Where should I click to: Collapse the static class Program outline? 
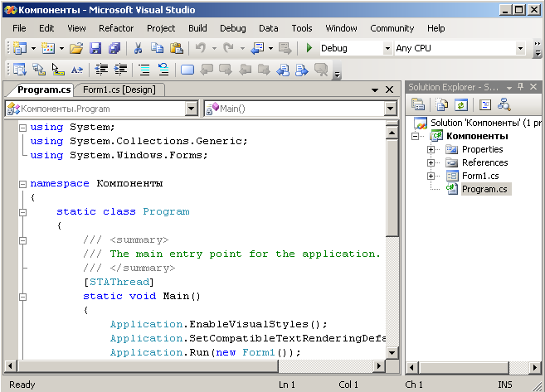[22, 212]
